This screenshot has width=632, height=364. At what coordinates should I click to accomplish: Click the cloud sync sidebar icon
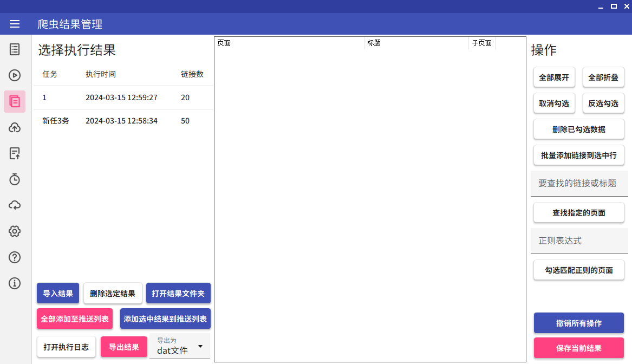15,205
